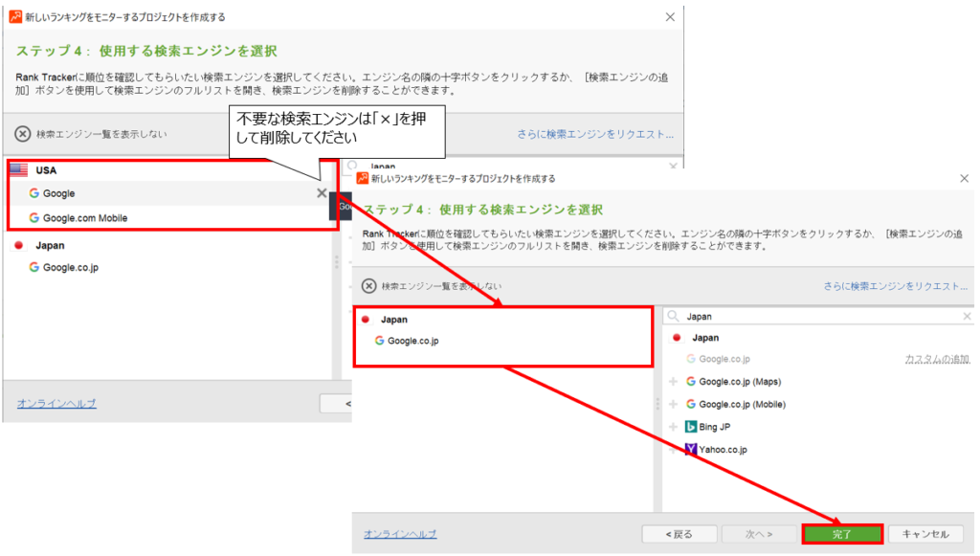Click greyed Google.co.jp in available engines list
980x556 pixels.
718,359
